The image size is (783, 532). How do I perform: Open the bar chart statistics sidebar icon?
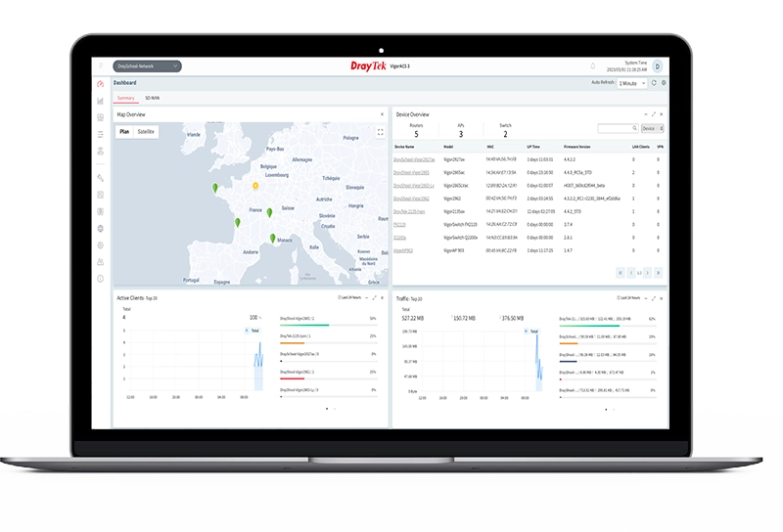pyautogui.click(x=101, y=101)
